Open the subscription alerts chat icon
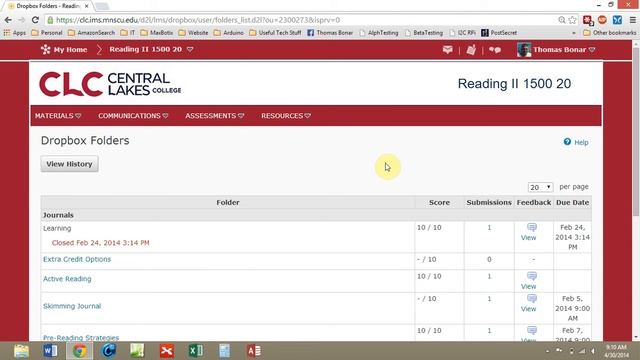This screenshot has width=640, height=360. pos(495,50)
